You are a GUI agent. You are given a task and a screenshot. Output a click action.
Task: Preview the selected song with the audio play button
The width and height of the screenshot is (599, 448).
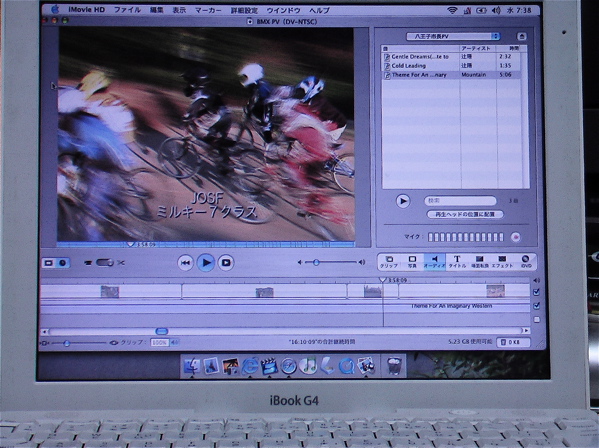pyautogui.click(x=403, y=201)
